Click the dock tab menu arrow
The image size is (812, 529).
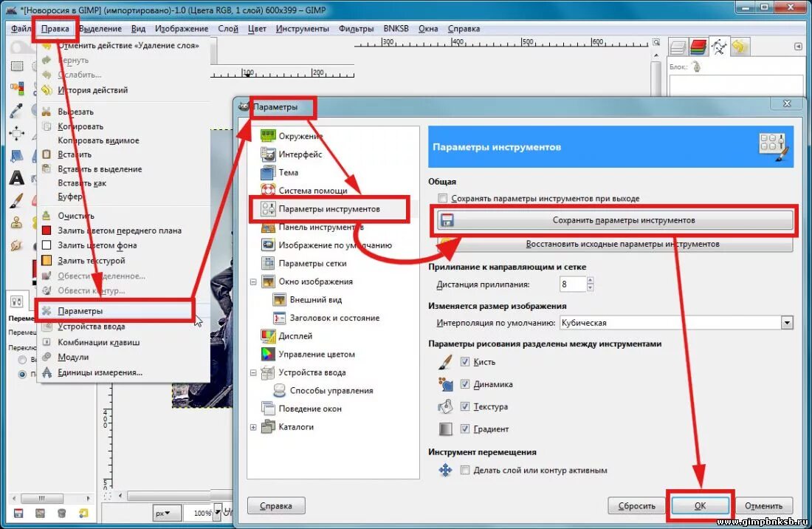coord(798,47)
